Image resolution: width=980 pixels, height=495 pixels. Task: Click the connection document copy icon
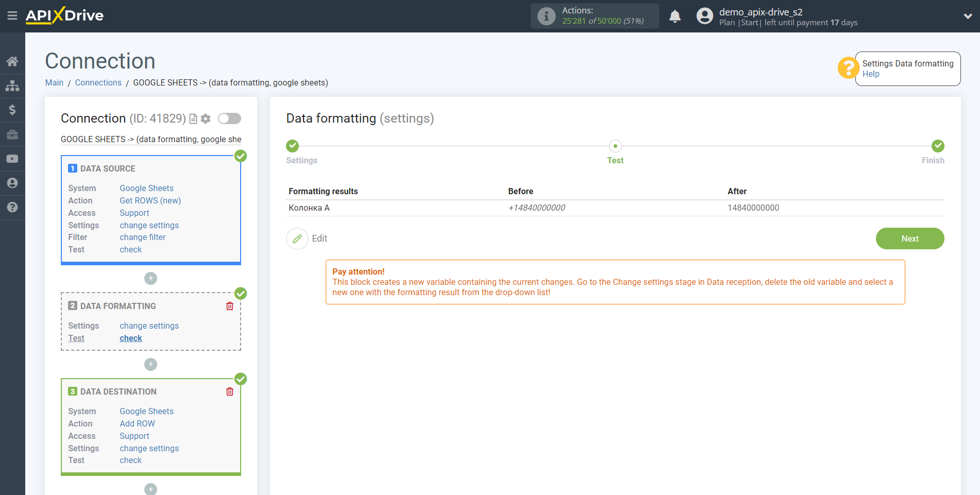coord(193,119)
